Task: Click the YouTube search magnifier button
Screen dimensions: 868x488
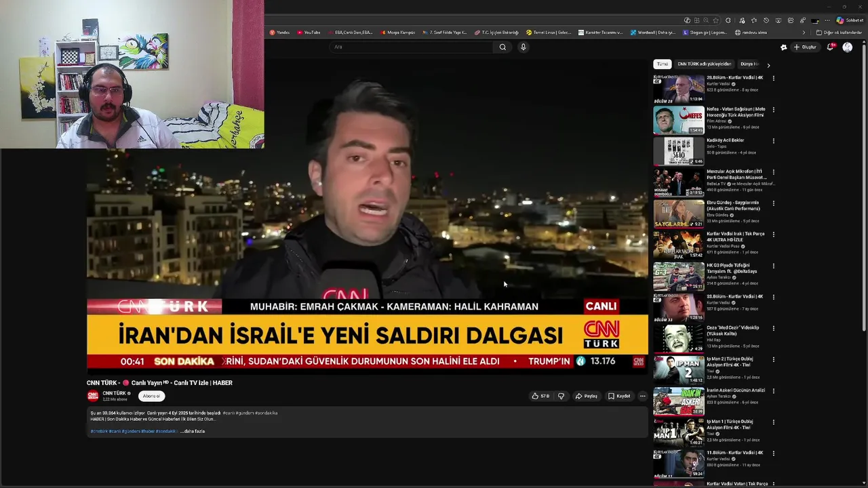Action: pos(502,47)
